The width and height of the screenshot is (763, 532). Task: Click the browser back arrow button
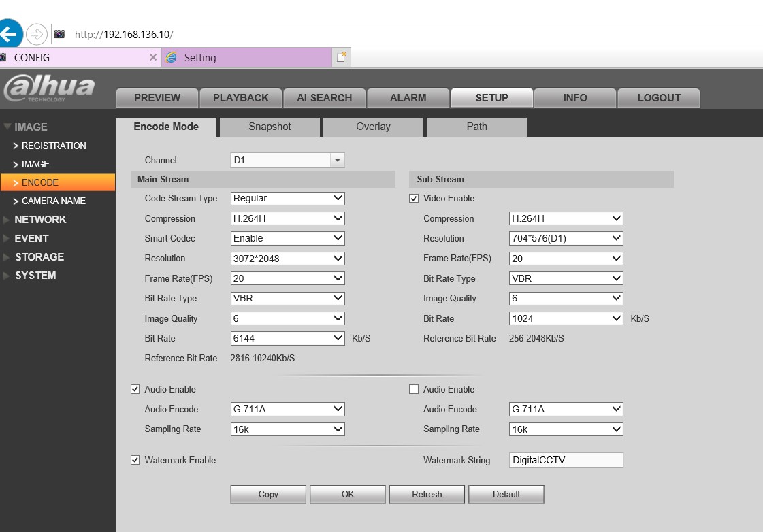(10, 34)
